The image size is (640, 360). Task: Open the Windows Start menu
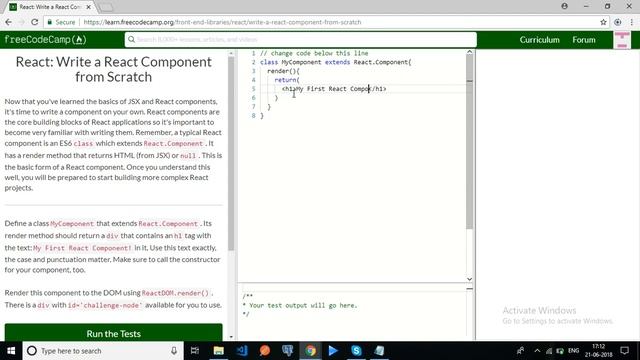click(x=11, y=351)
